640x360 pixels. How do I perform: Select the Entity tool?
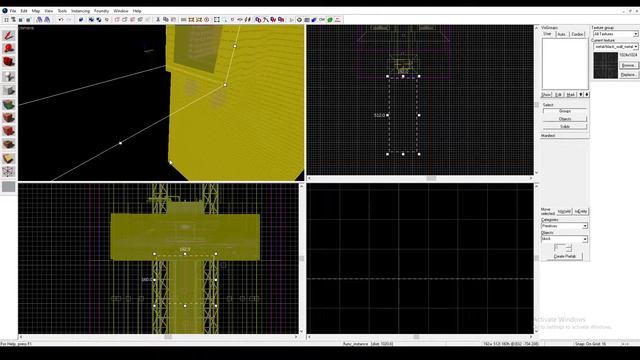pos(8,76)
